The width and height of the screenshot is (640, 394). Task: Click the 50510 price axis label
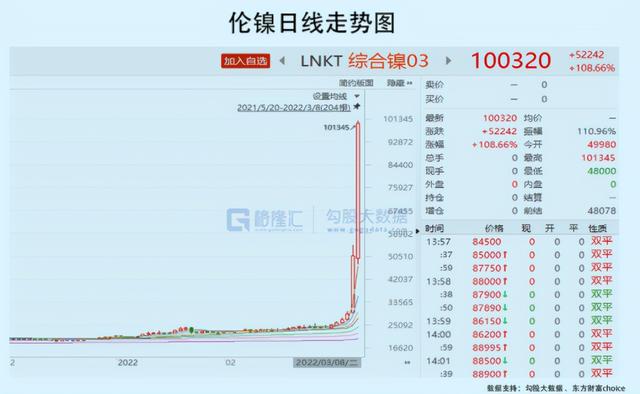tap(400, 256)
